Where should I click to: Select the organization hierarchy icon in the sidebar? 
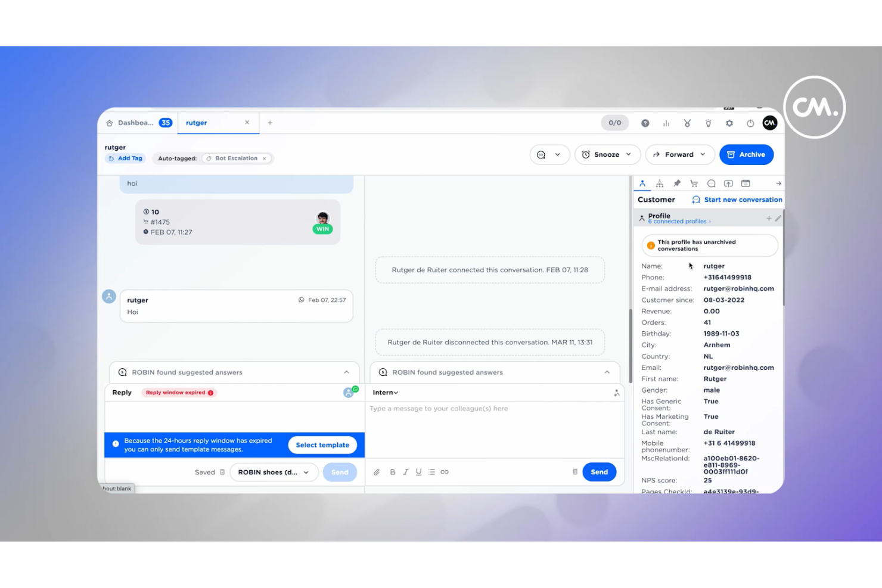[x=660, y=183]
